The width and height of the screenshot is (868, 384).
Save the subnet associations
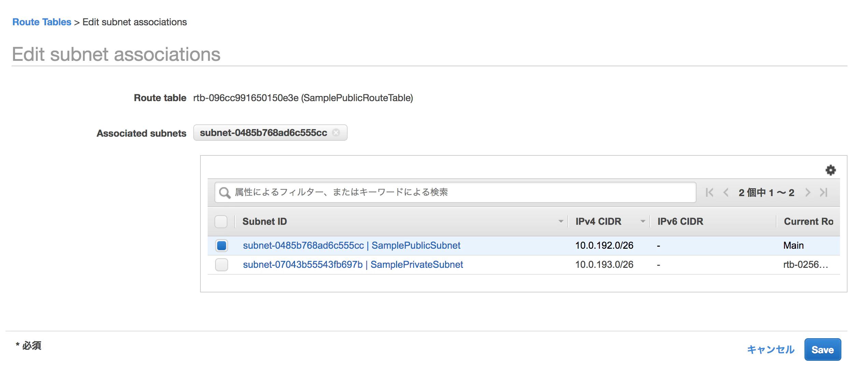pyautogui.click(x=823, y=349)
